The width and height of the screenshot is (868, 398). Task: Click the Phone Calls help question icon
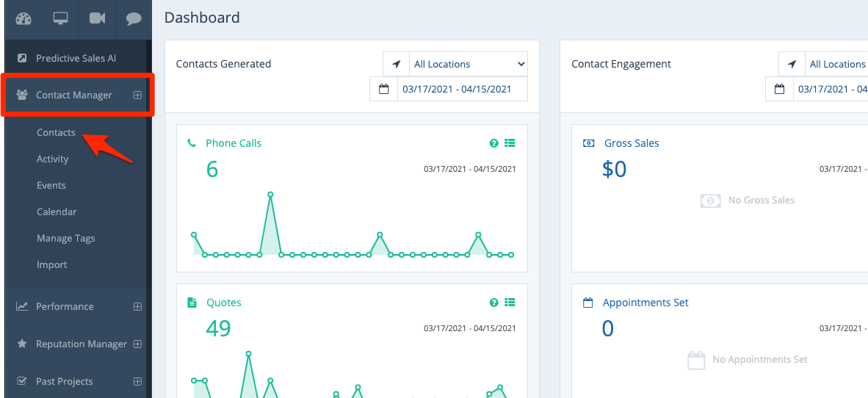click(494, 143)
